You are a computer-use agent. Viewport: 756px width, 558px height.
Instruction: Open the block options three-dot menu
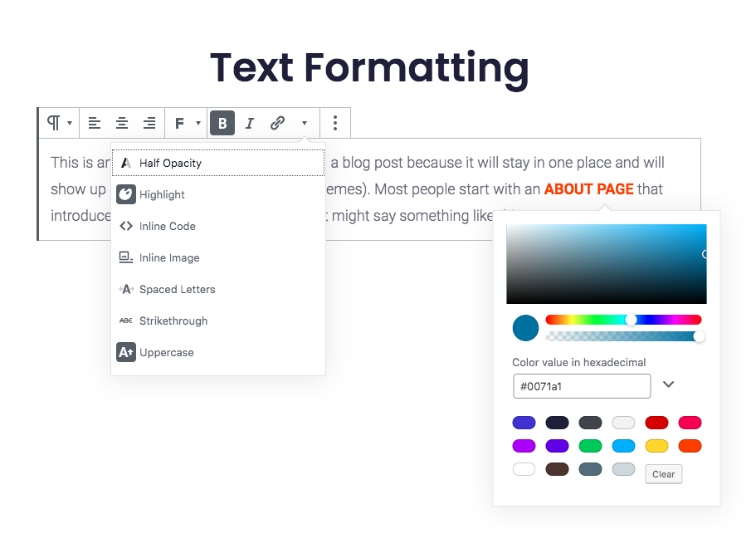point(335,123)
